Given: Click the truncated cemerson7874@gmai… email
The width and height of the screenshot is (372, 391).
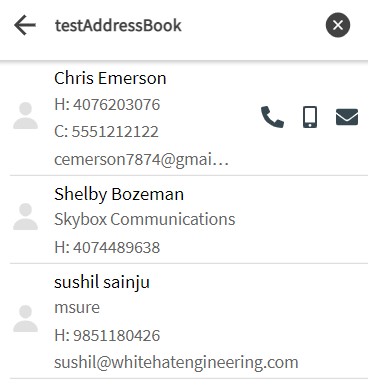Looking at the screenshot, I should 141,159.
